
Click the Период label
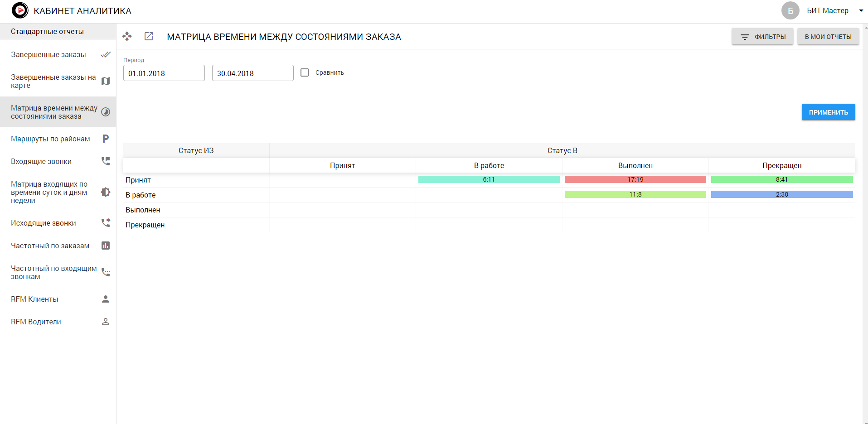click(134, 60)
